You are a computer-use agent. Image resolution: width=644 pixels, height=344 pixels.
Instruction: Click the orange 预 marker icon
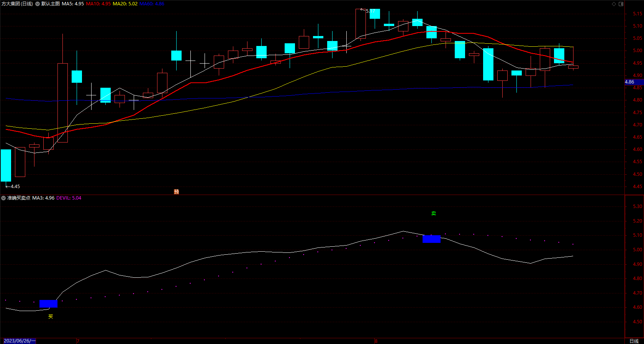[x=177, y=192]
